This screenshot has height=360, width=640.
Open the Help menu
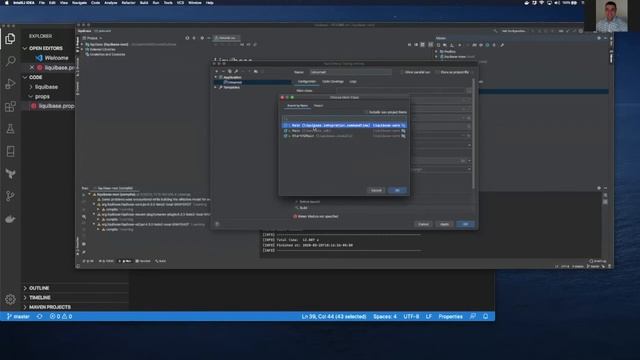[x=210, y=2]
